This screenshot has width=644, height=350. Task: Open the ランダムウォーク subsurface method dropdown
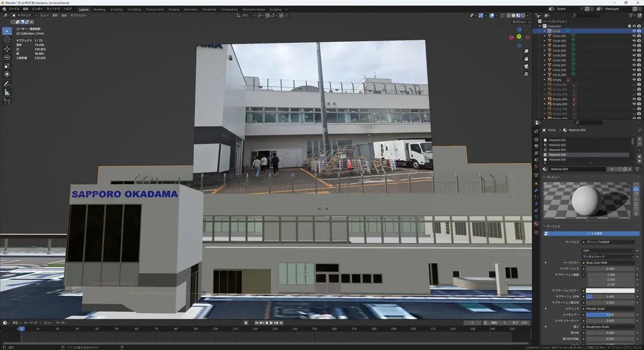[608, 256]
